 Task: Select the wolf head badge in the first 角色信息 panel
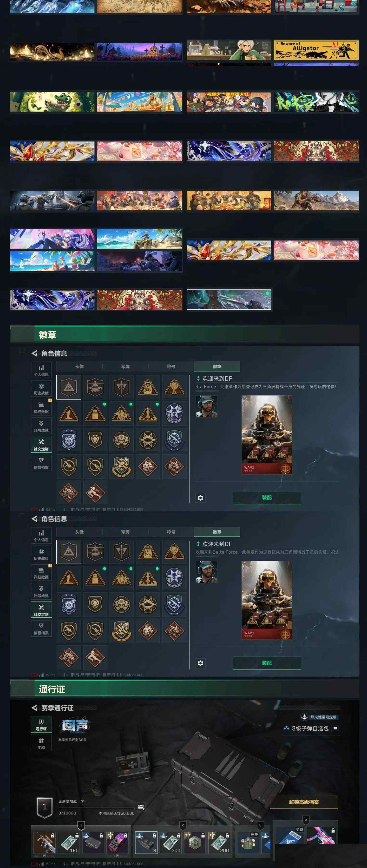[148, 466]
